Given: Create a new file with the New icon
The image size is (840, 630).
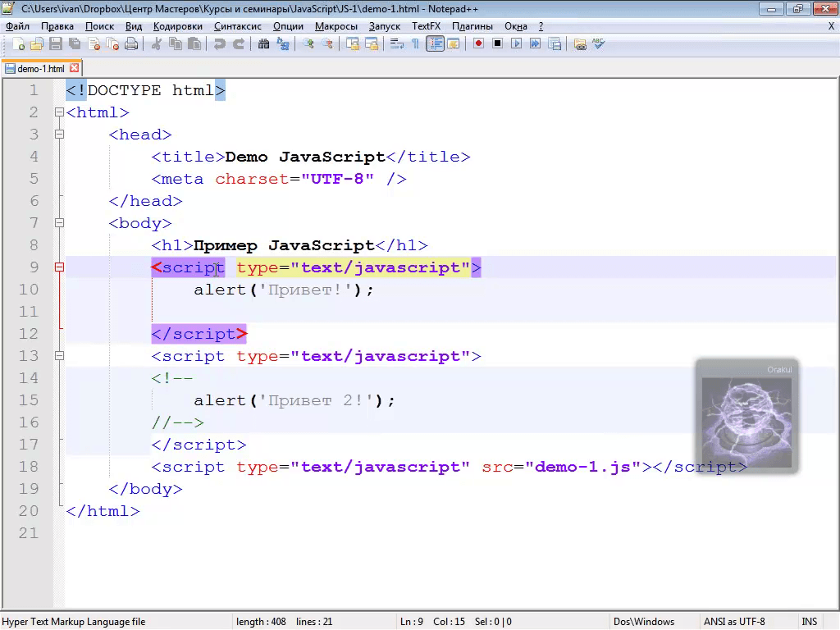Looking at the screenshot, I should [18, 44].
